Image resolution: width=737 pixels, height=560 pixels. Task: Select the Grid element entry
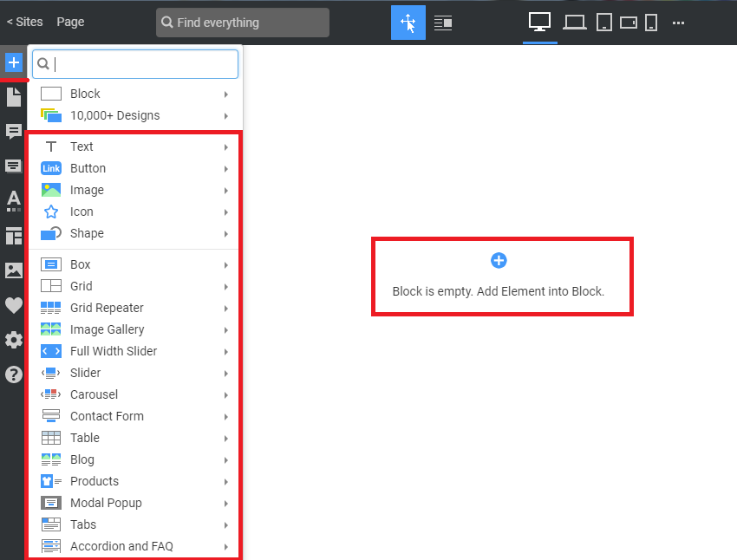click(135, 286)
